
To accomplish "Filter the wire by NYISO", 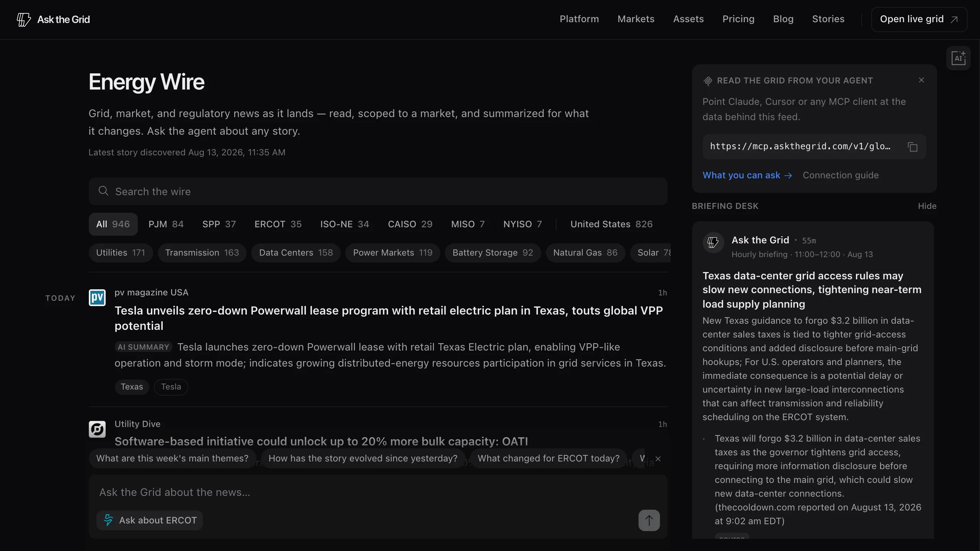I will pyautogui.click(x=523, y=224).
